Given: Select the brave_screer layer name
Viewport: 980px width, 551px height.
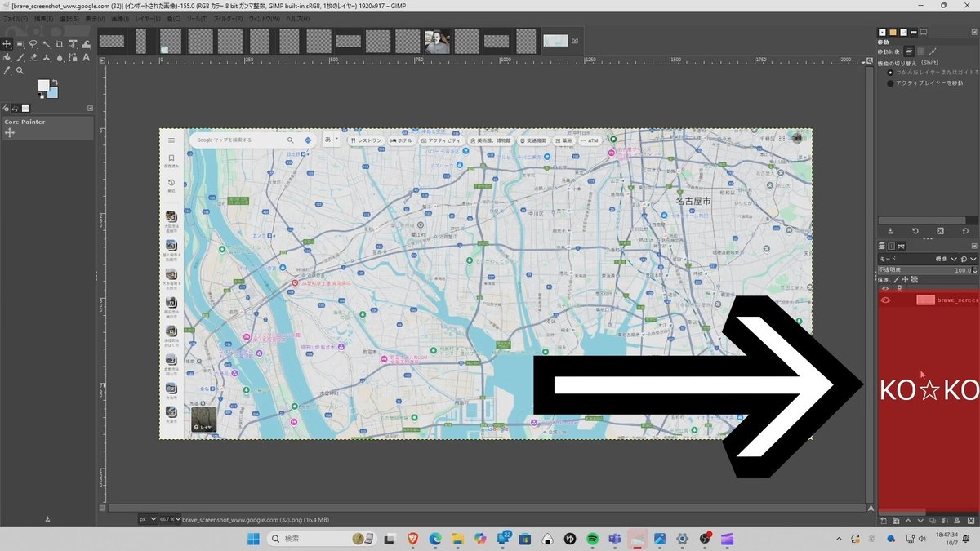Looking at the screenshot, I should 957,300.
